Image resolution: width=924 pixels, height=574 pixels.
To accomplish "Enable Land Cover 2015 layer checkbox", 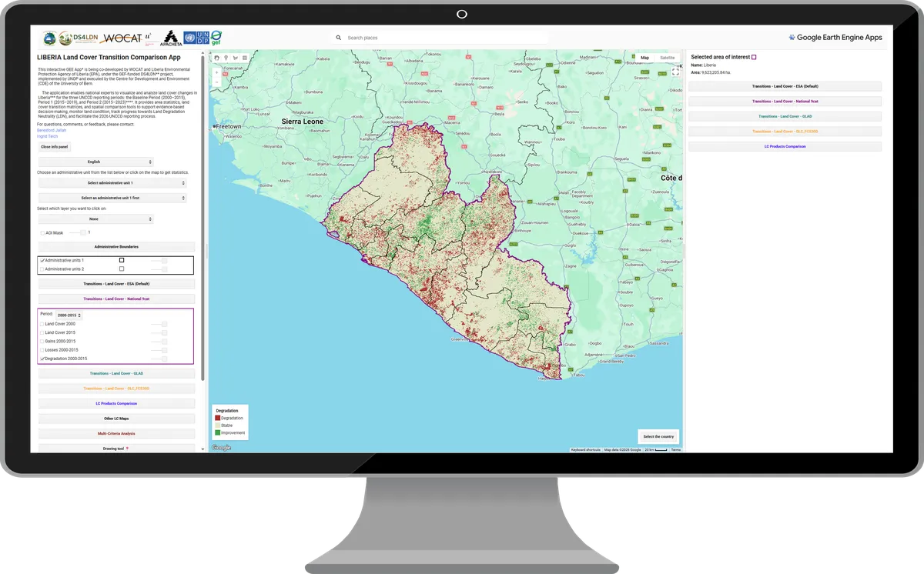I will coord(42,332).
